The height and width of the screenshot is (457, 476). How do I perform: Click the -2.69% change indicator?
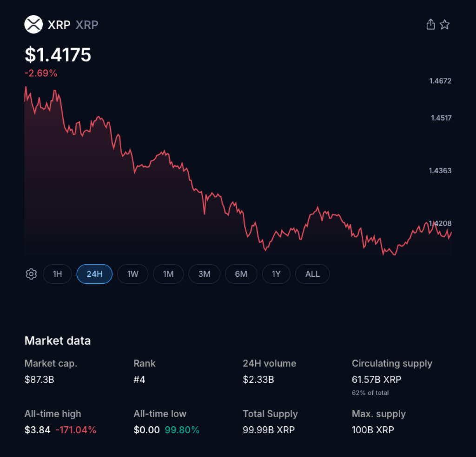(40, 73)
